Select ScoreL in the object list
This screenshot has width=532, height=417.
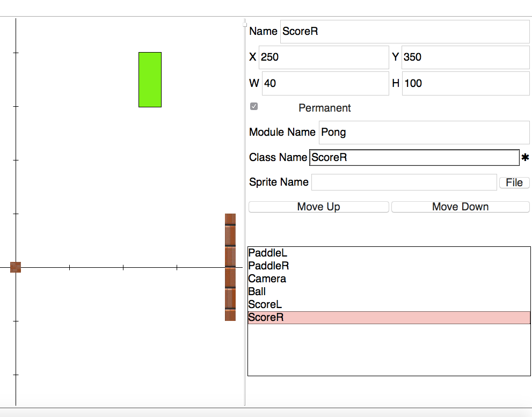click(265, 304)
